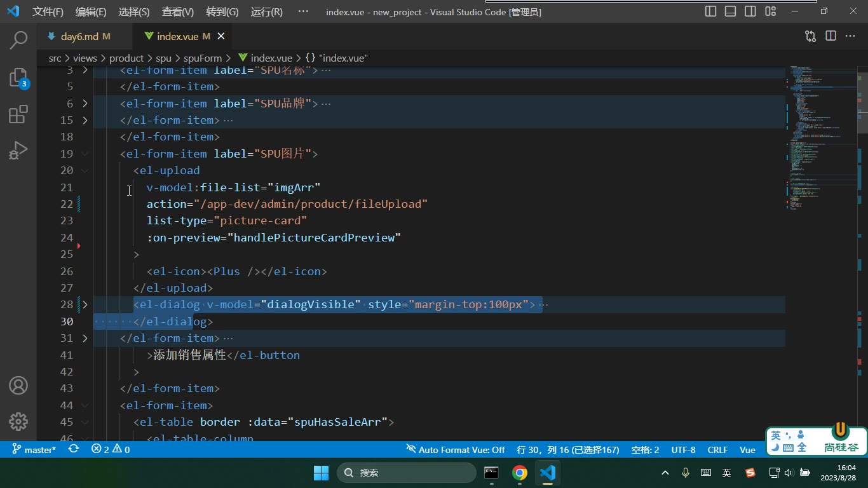Select the Vue language mode indicator
The height and width of the screenshot is (488, 868).
747,449
